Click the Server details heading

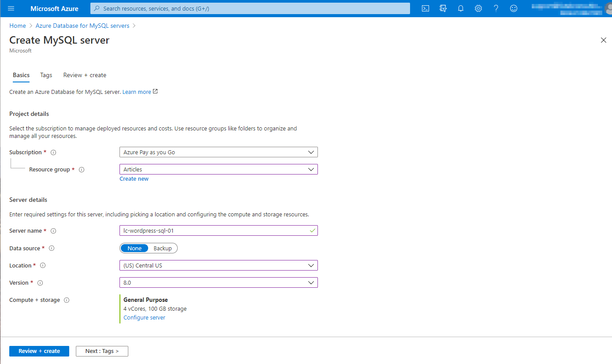pos(28,200)
